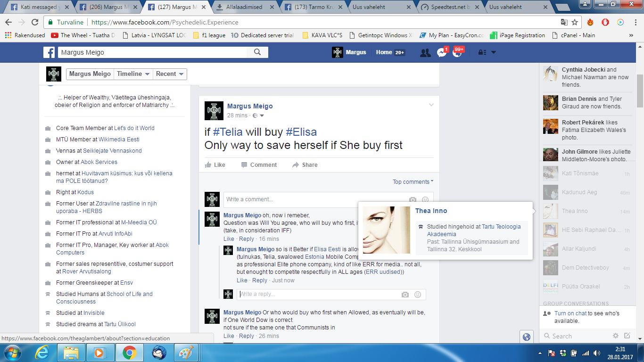Click the volume icon in system tray
Viewport: 644px width, 362px height.
point(597,353)
